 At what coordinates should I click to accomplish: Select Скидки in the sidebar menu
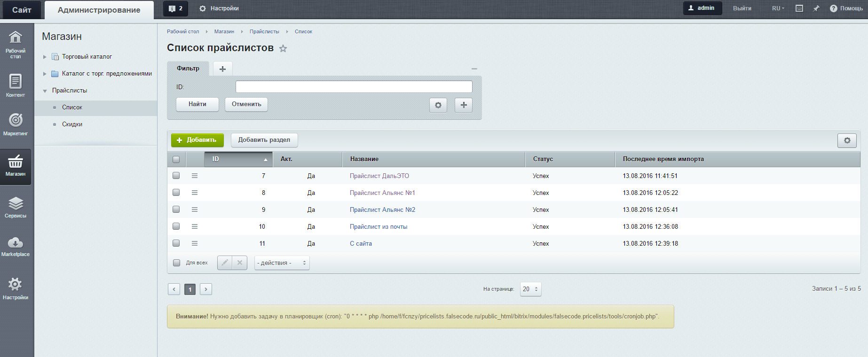tap(72, 124)
